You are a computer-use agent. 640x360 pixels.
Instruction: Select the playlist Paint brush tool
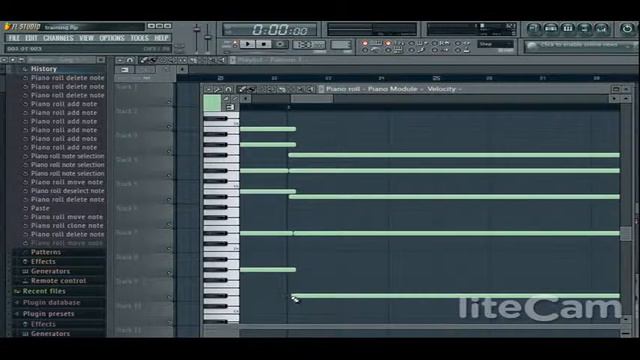153,60
